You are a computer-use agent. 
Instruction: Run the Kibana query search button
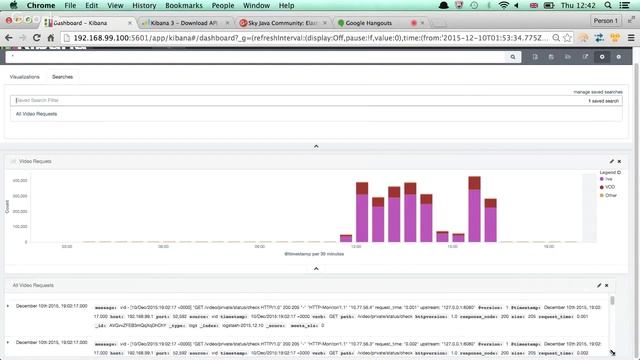[513, 57]
